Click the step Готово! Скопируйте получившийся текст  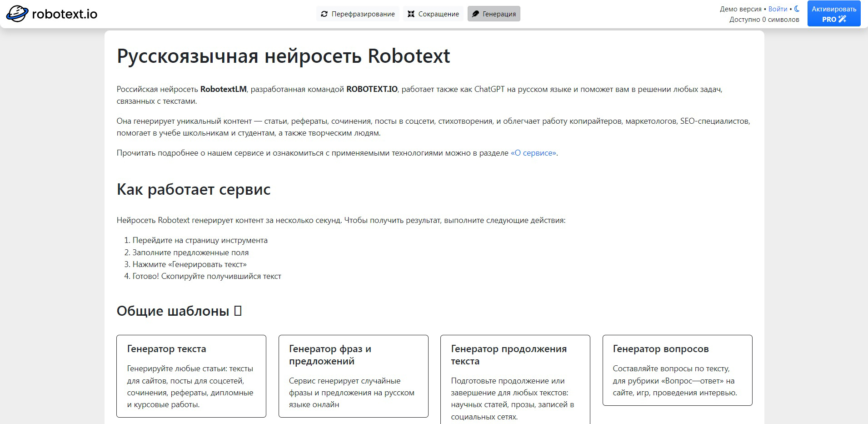(207, 276)
